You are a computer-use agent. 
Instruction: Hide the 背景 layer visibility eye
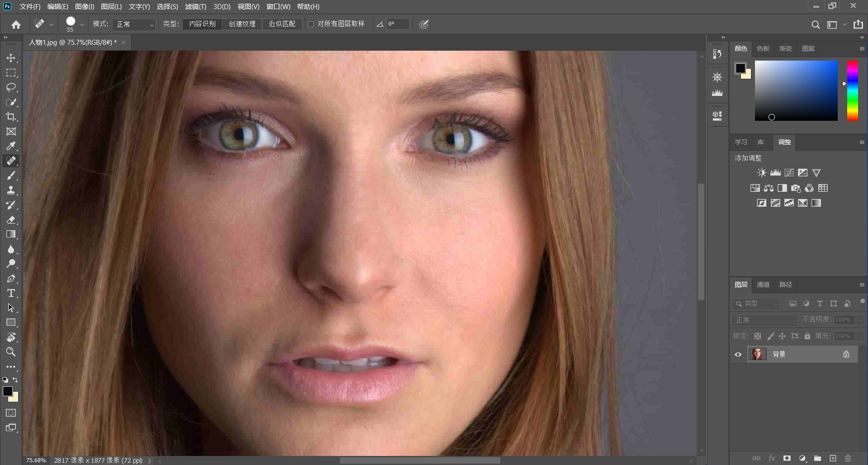(738, 355)
